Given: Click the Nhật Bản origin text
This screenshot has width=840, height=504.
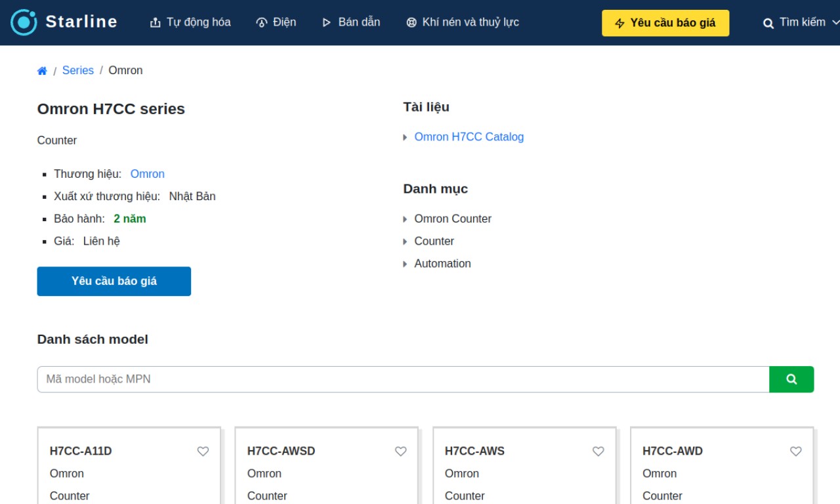Looking at the screenshot, I should [x=192, y=196].
